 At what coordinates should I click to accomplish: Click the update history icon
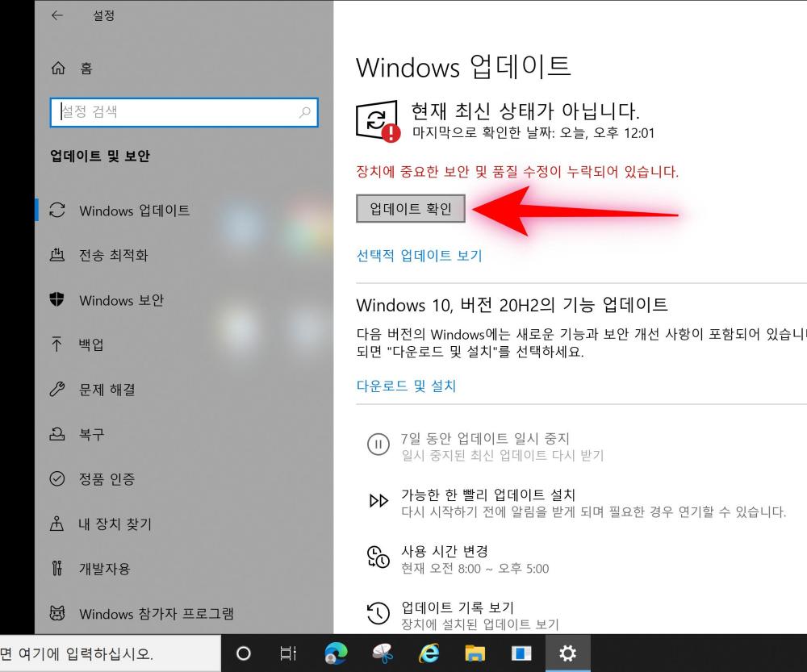pos(378,613)
